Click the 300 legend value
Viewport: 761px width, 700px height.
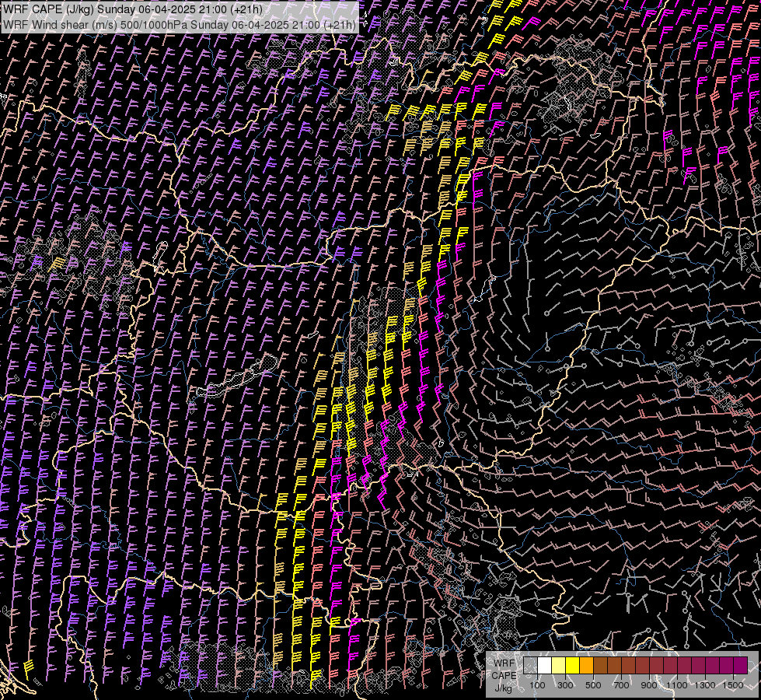pyautogui.click(x=565, y=685)
